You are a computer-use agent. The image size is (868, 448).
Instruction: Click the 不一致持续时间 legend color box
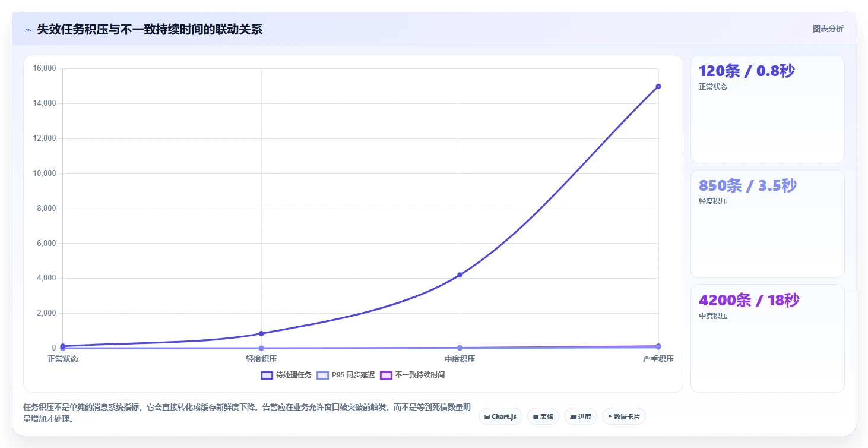(x=386, y=375)
